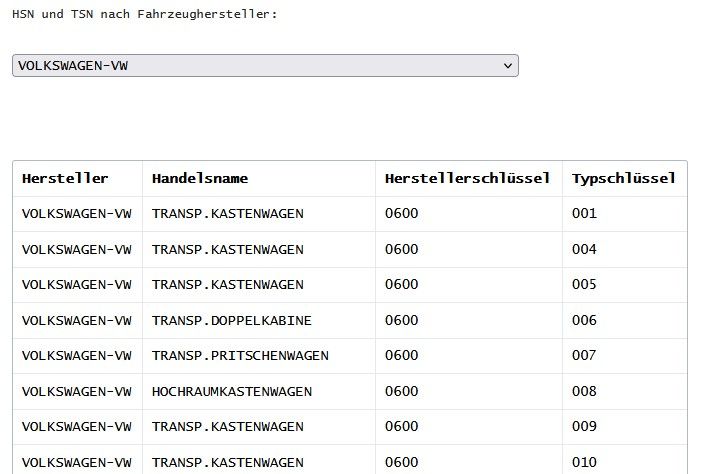The height and width of the screenshot is (474, 701).
Task: Click the chevron arrow on the manufacturer select
Action: tap(508, 66)
